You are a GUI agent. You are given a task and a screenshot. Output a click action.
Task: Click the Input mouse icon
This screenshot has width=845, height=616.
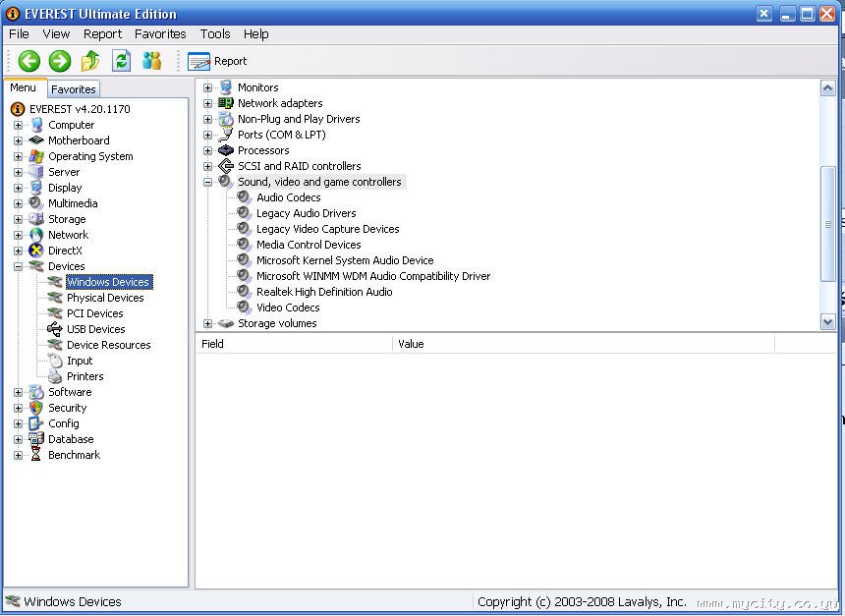55,361
